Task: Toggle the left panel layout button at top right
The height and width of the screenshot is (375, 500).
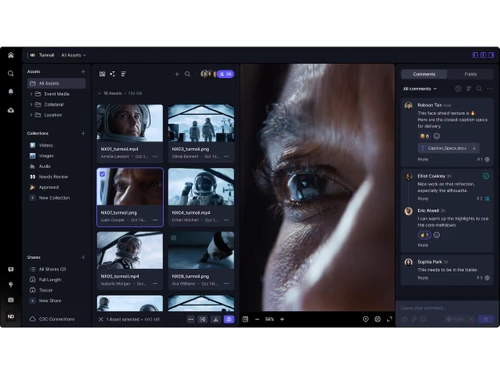Action: [x=475, y=55]
